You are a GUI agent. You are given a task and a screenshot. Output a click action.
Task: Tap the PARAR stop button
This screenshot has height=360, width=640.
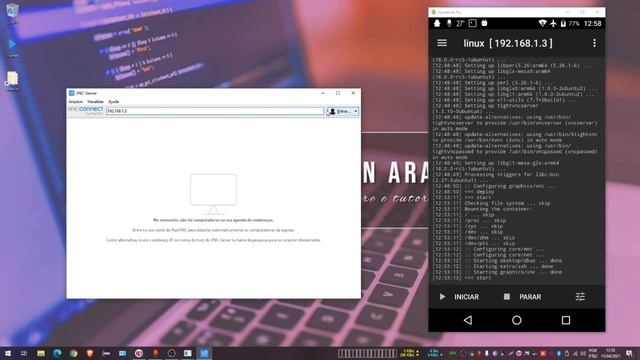523,297
